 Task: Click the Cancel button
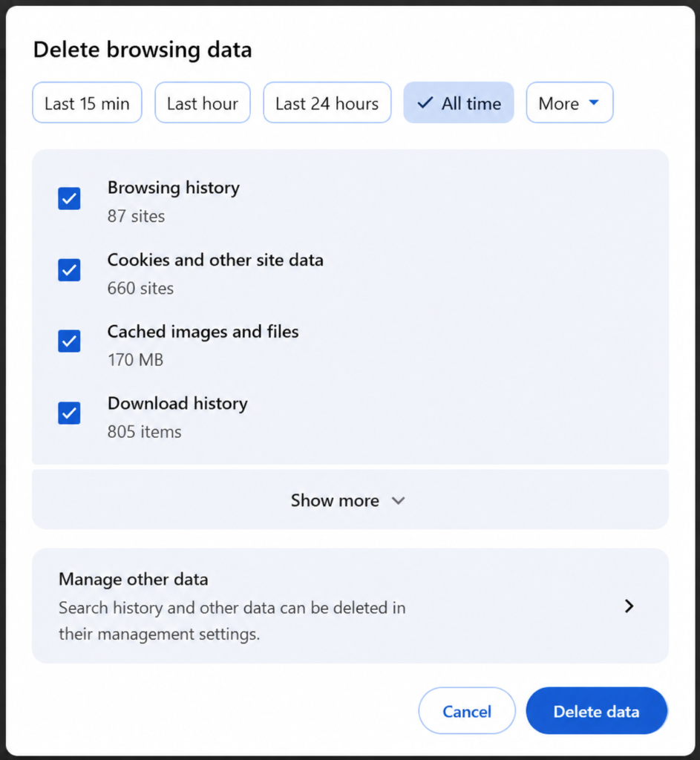point(467,711)
